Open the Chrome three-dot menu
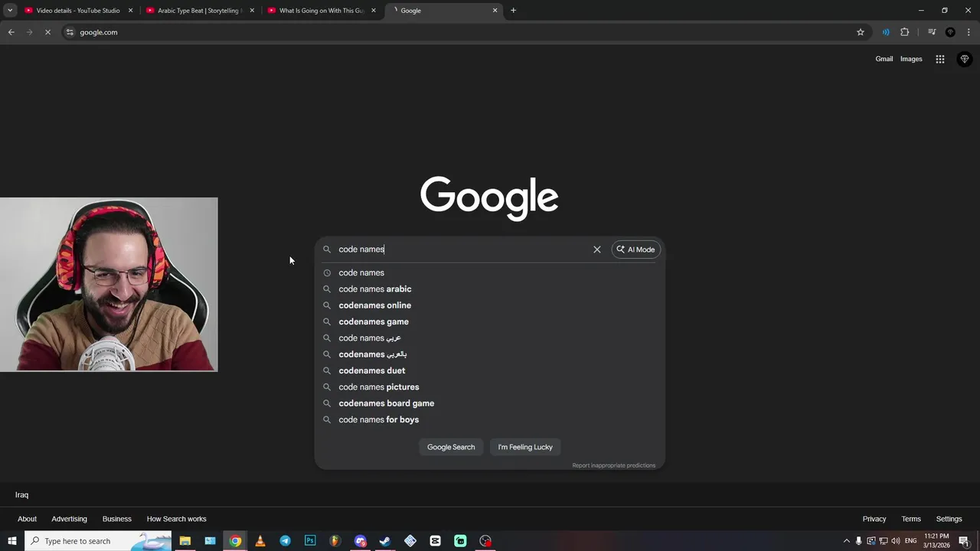Screen dimensions: 980x551 pos(969,32)
